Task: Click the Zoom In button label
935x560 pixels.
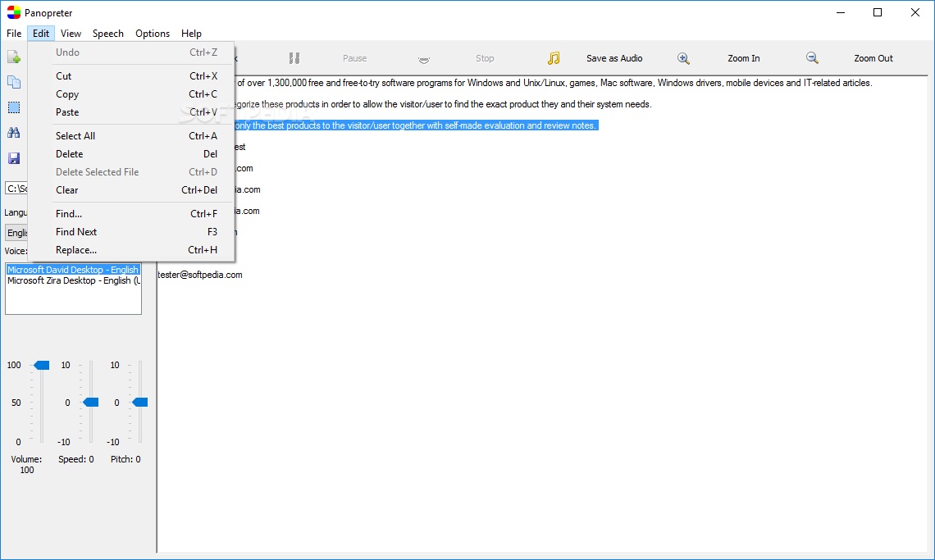Action: pos(744,58)
